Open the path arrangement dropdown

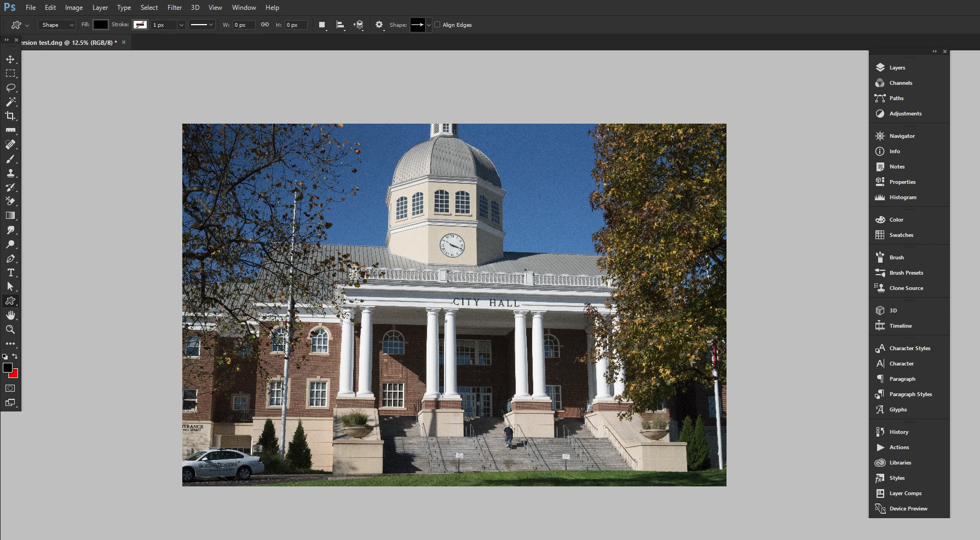(359, 25)
